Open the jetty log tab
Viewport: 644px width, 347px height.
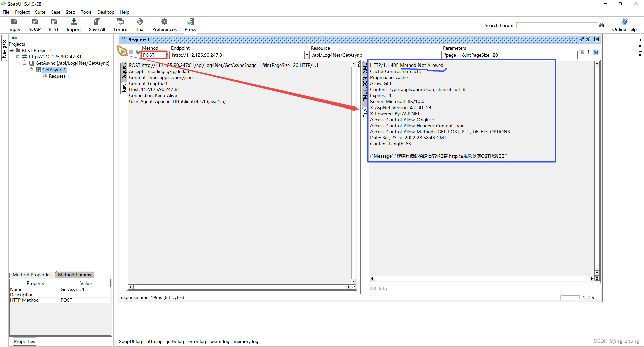pyautogui.click(x=175, y=341)
